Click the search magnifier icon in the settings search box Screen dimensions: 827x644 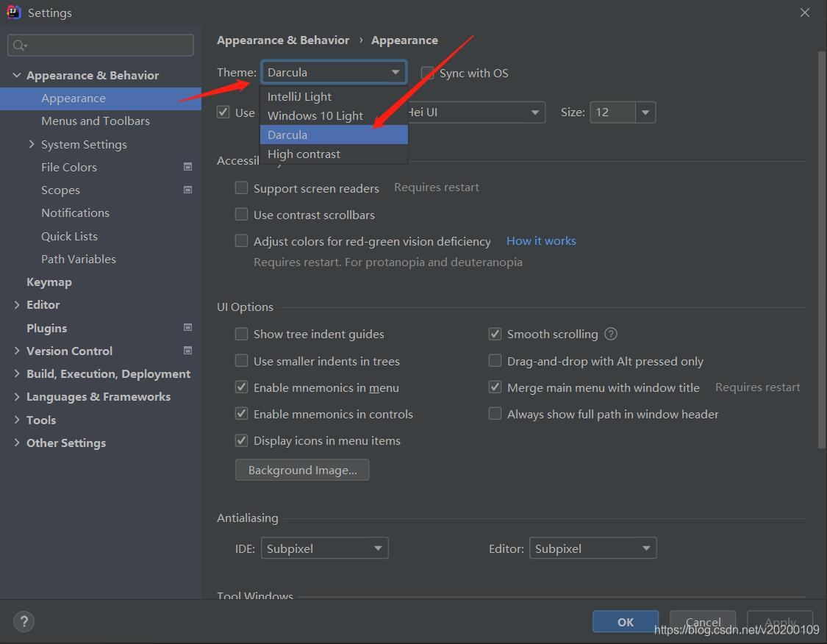click(x=20, y=46)
